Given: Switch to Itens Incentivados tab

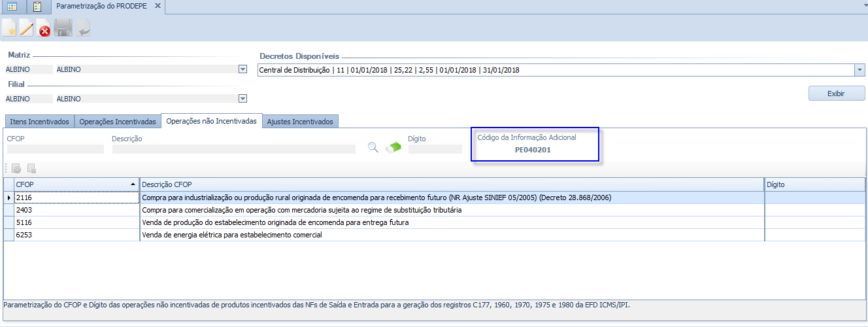Looking at the screenshot, I should 39,122.
